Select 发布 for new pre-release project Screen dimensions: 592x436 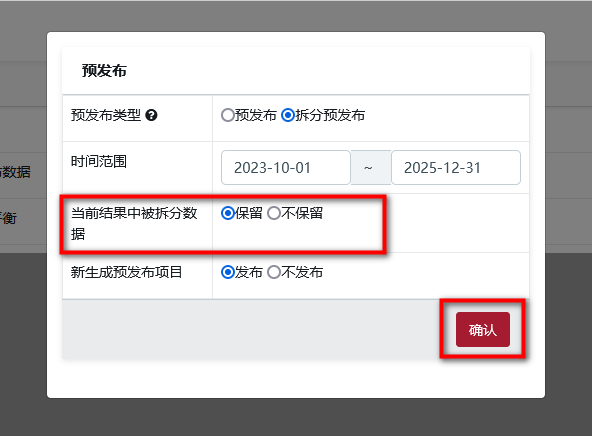[228, 272]
